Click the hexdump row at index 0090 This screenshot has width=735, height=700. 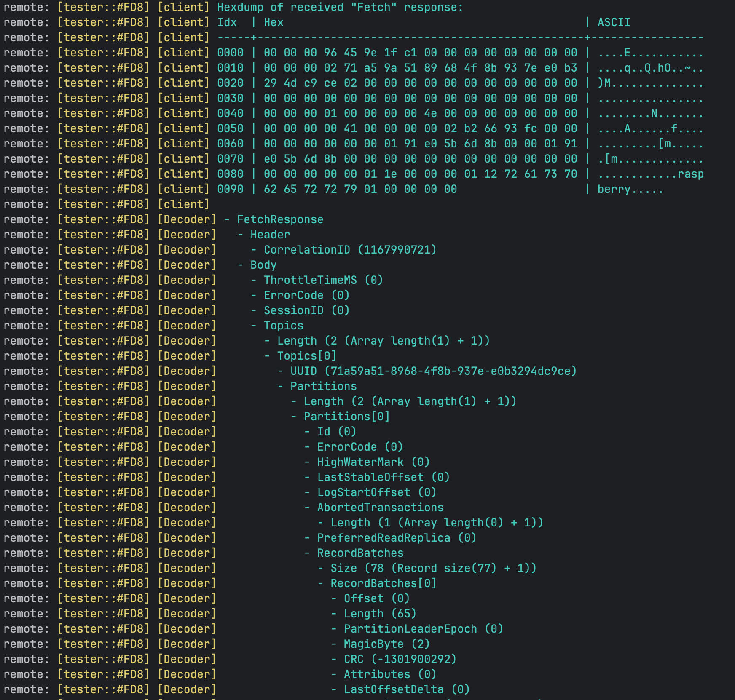tap(230, 190)
